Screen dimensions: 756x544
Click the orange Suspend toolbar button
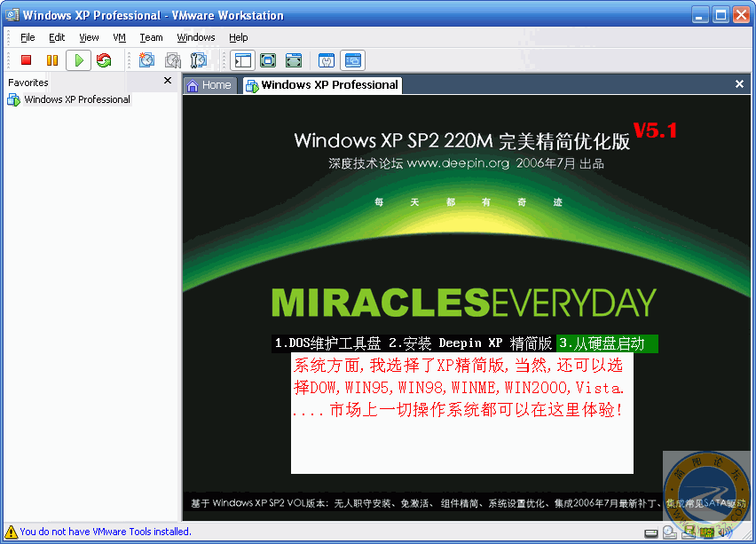(x=52, y=60)
